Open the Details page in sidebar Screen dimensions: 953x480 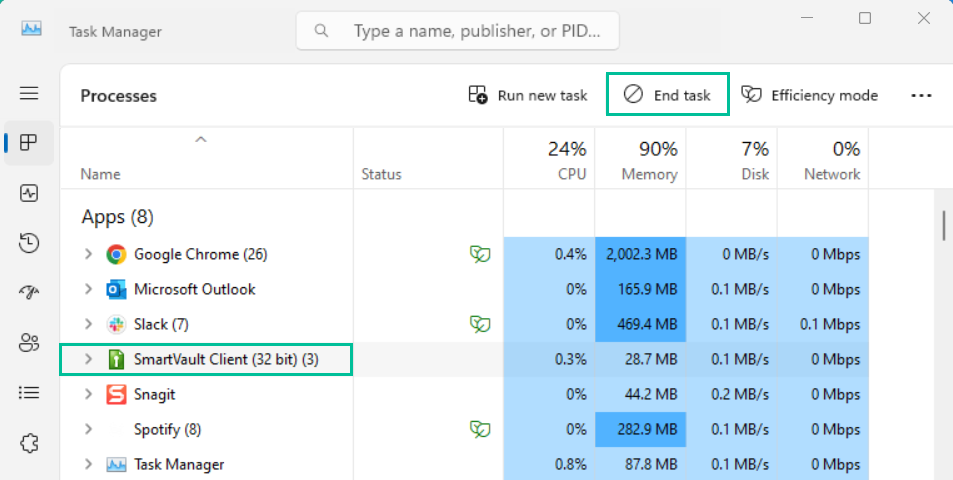coord(29,393)
